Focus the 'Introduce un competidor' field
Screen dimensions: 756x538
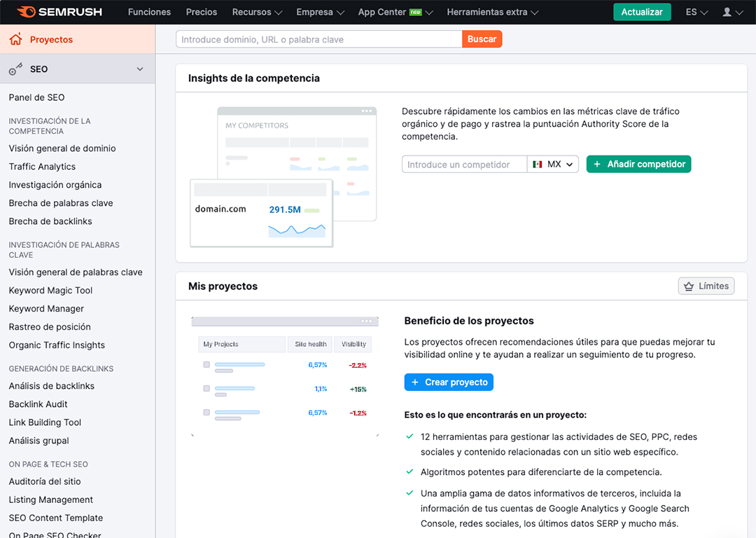click(x=464, y=165)
